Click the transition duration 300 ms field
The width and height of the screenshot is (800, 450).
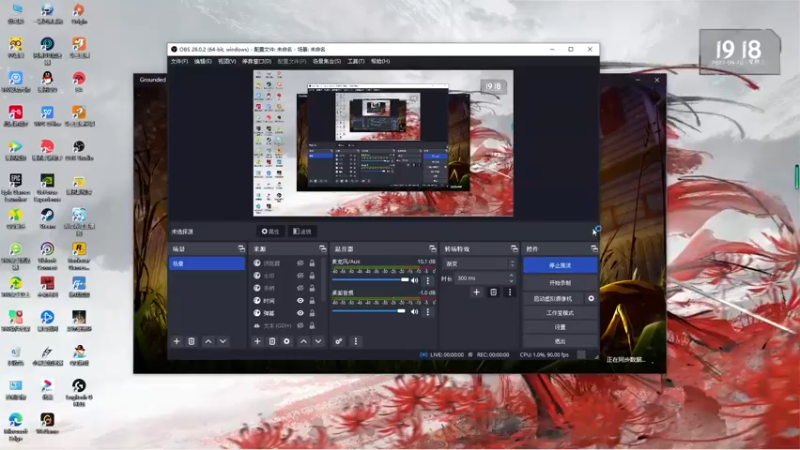[481, 278]
